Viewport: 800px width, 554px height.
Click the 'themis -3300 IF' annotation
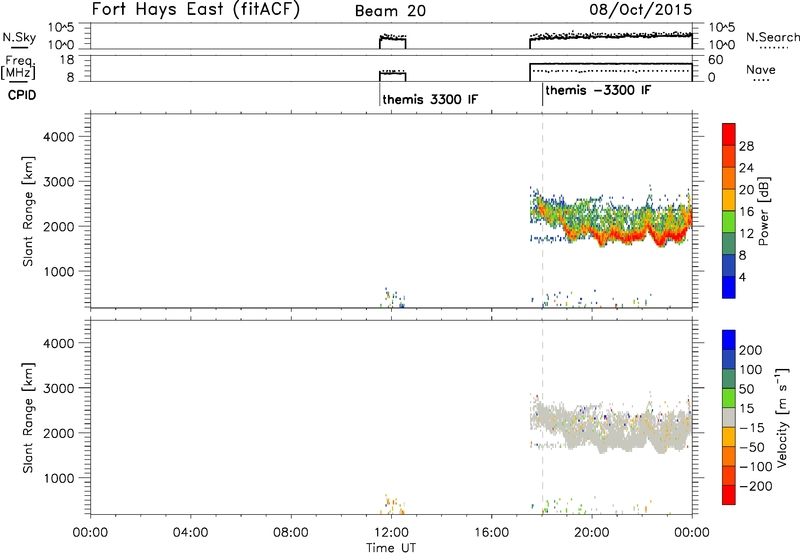[x=598, y=90]
